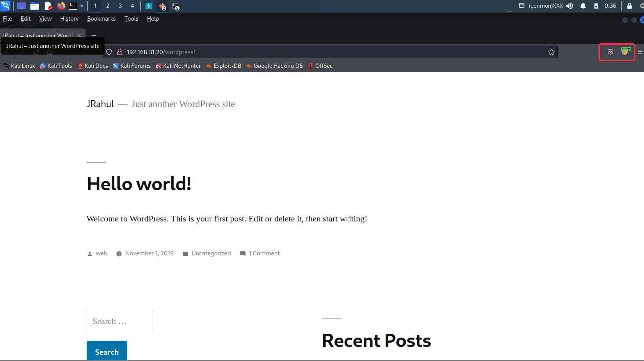Launch the text editor panel icon
644x361 pixels.
(48, 6)
